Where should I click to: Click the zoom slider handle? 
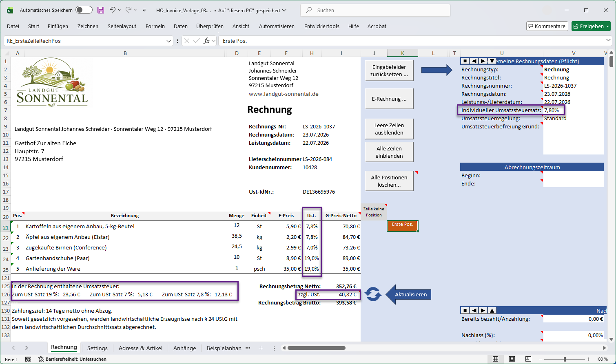tap(565, 359)
